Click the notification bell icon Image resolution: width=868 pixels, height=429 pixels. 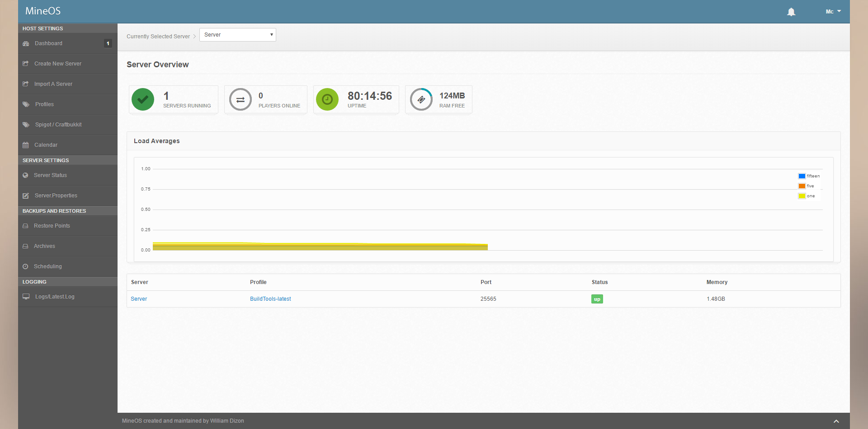[x=791, y=12]
